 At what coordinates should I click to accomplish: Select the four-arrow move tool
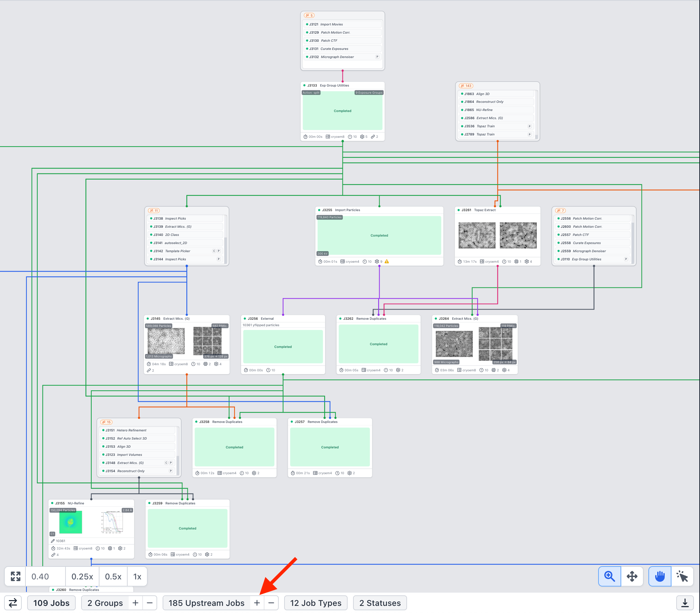(631, 576)
